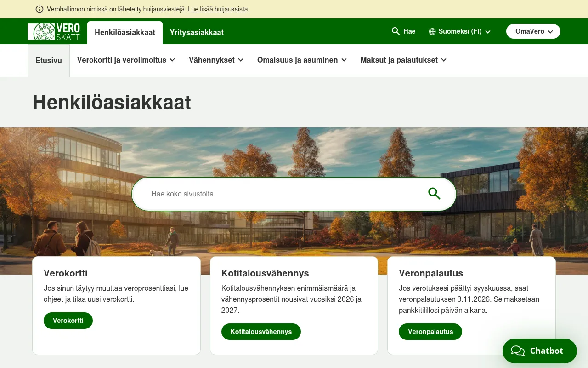
Task: Click the green search icon in the hero search box
Action: pyautogui.click(x=434, y=194)
